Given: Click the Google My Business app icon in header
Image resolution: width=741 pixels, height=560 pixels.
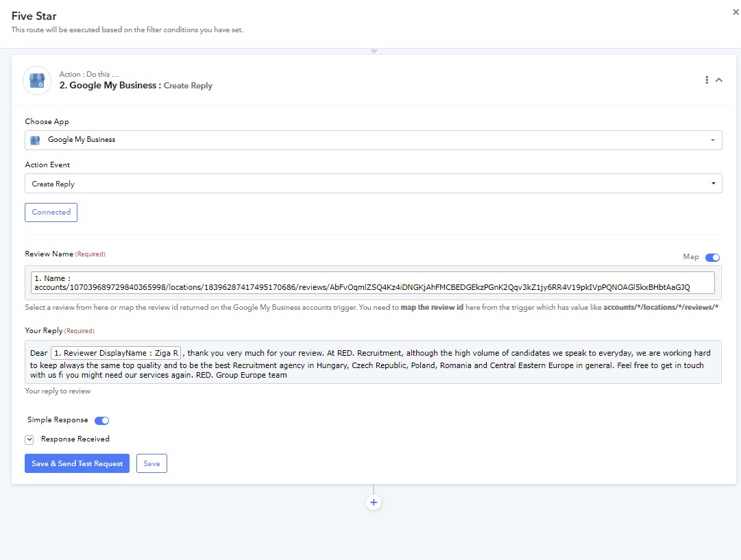Looking at the screenshot, I should [x=37, y=81].
